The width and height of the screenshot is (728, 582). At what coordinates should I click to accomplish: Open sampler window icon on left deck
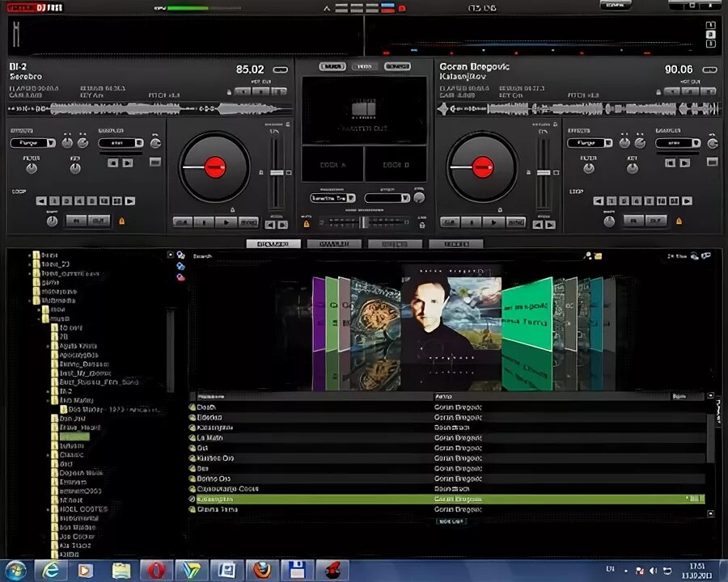click(x=155, y=162)
